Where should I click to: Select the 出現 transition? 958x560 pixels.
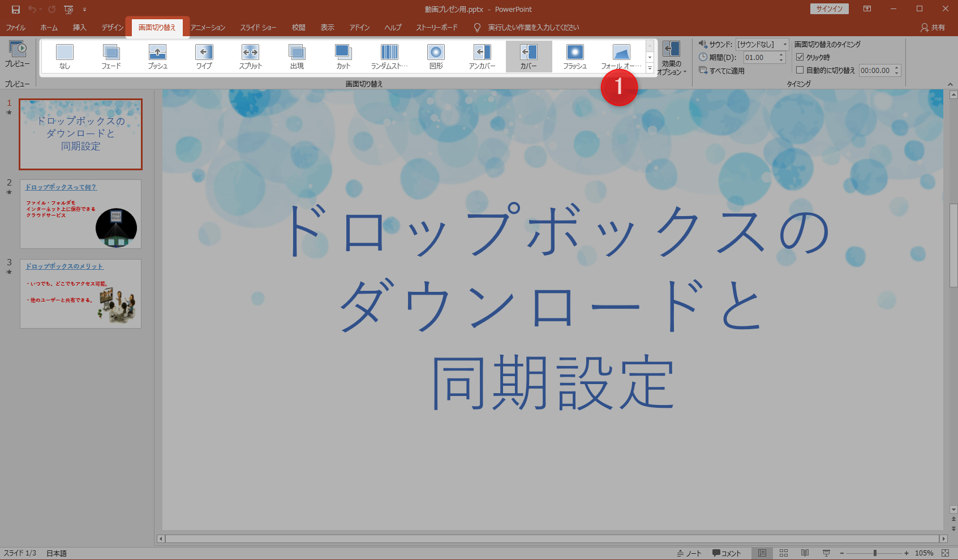[297, 57]
